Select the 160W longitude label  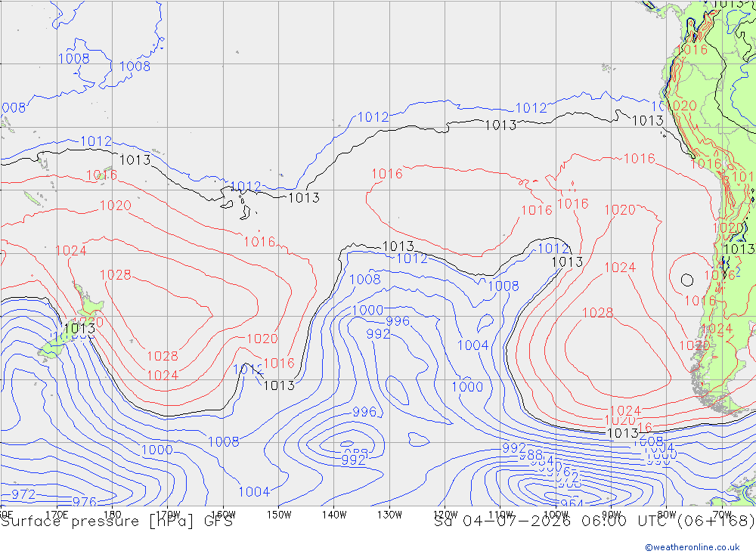tap(223, 515)
